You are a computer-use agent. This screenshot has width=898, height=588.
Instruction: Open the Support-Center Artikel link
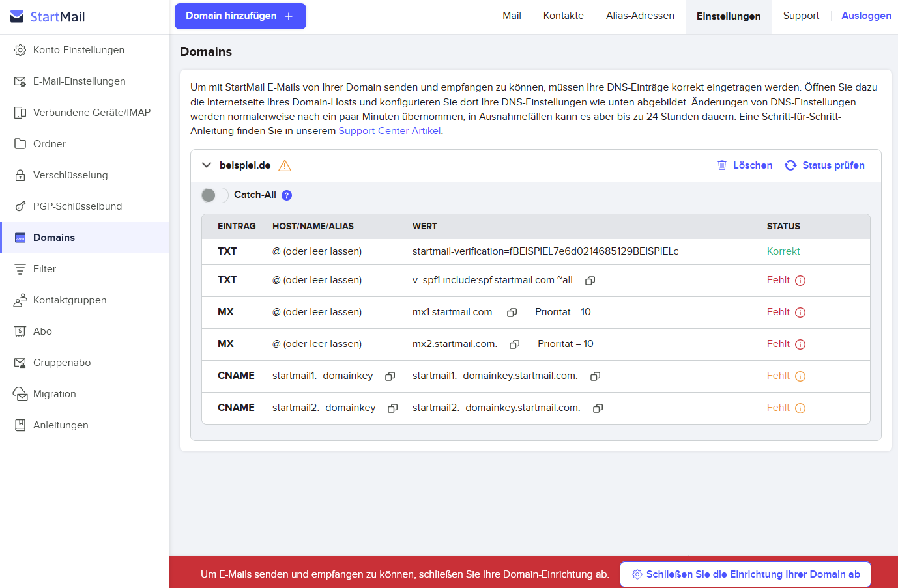[389, 131]
